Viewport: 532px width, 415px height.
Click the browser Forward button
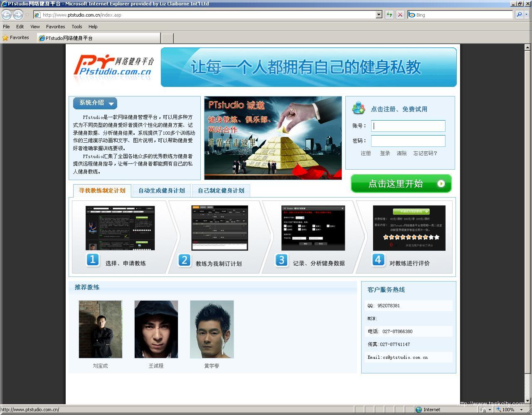point(18,15)
